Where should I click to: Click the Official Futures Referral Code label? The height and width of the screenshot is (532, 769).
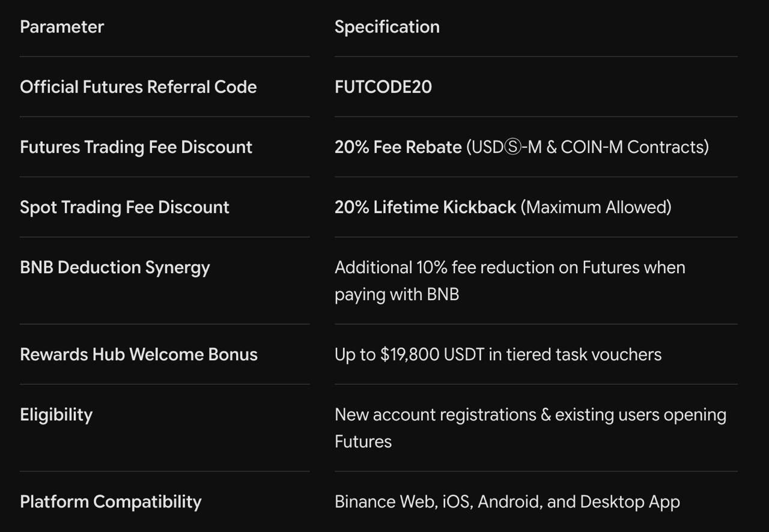(138, 87)
